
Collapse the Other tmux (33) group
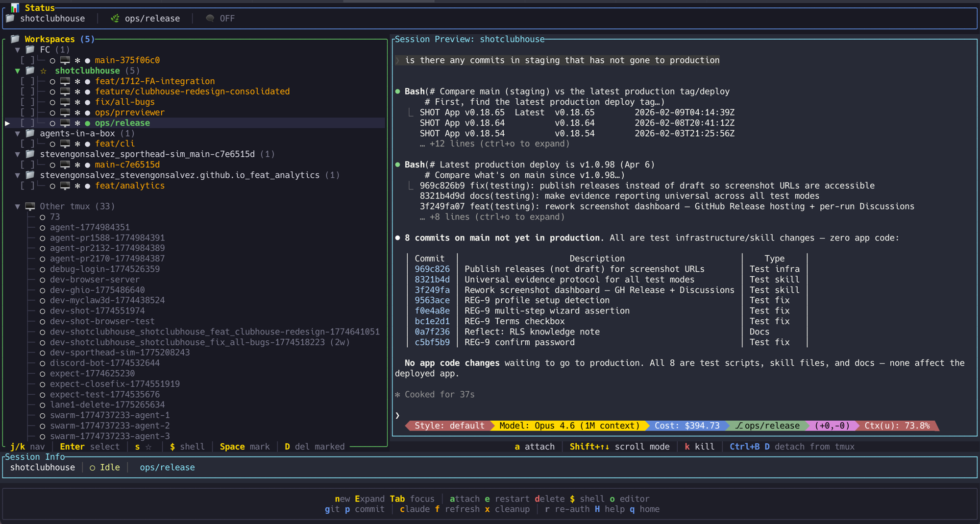tap(17, 206)
